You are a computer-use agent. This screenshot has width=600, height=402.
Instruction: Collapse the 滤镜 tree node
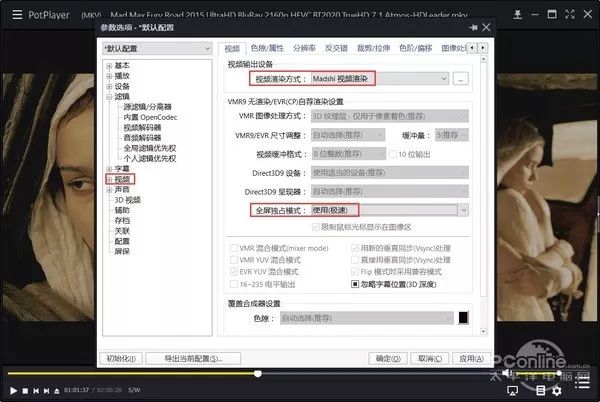(109, 97)
